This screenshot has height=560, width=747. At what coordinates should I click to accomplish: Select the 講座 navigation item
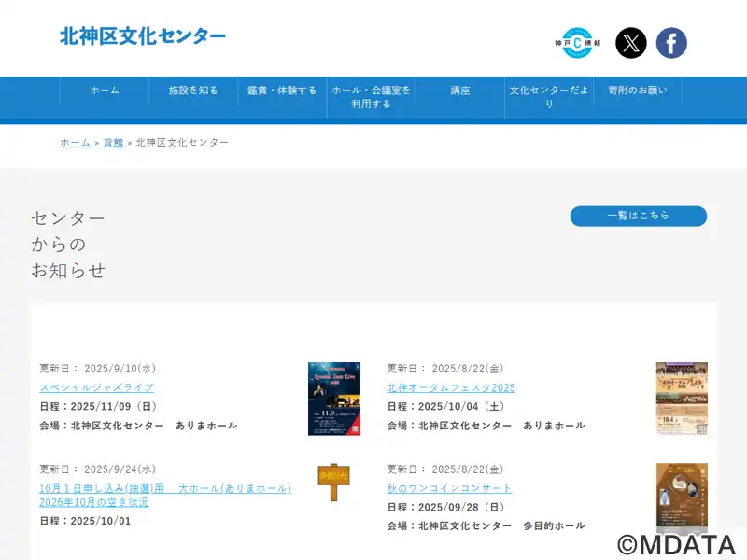click(x=460, y=91)
